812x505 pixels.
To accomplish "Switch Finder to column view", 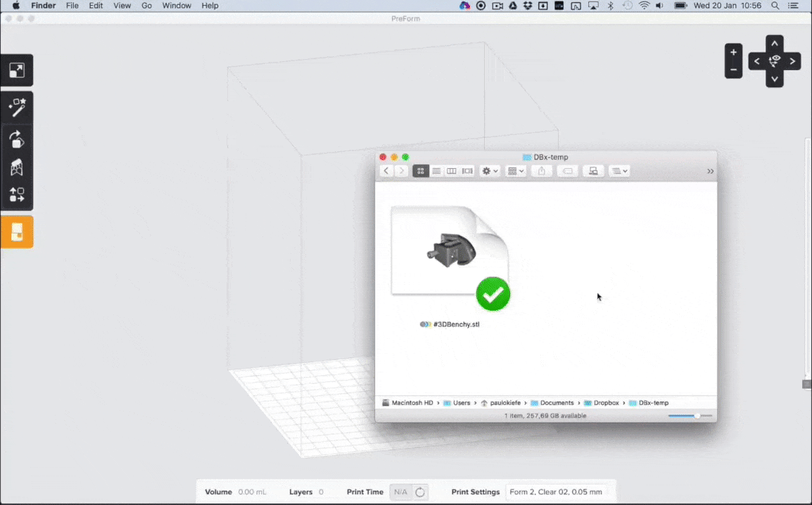I will point(452,171).
